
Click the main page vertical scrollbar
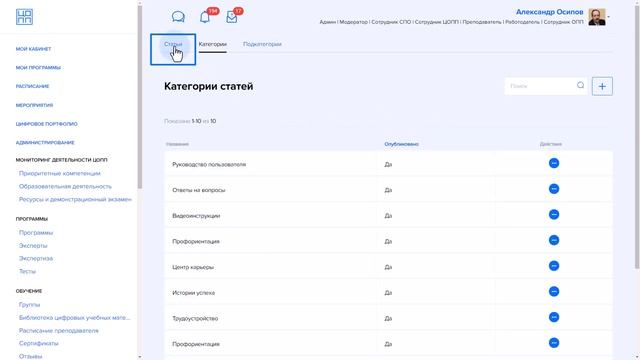637,137
